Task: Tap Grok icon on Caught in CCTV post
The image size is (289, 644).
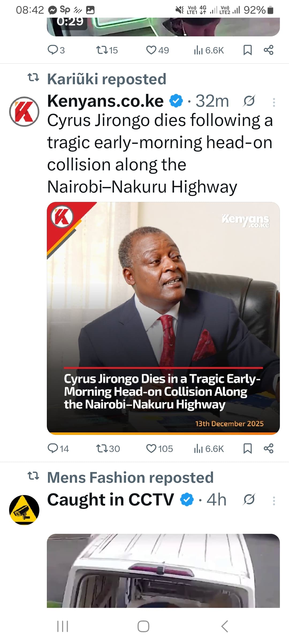Action: tap(249, 500)
